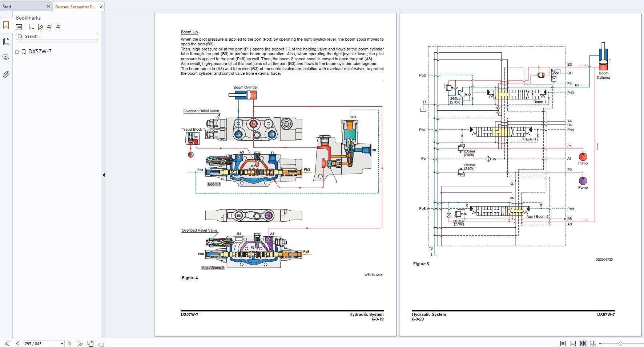
Task: Click the zoom slider handle
Action: coord(620,343)
